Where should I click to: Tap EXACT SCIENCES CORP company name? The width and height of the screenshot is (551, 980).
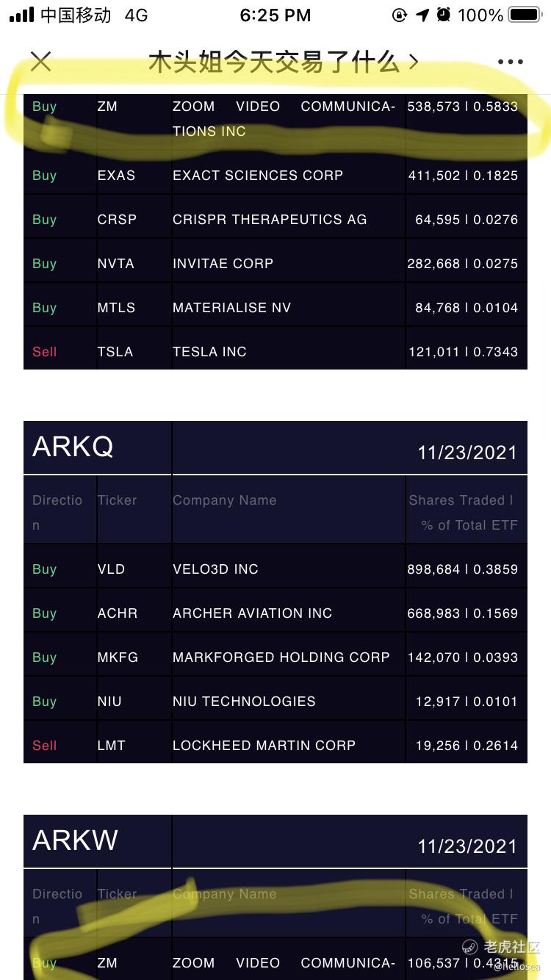click(x=258, y=176)
